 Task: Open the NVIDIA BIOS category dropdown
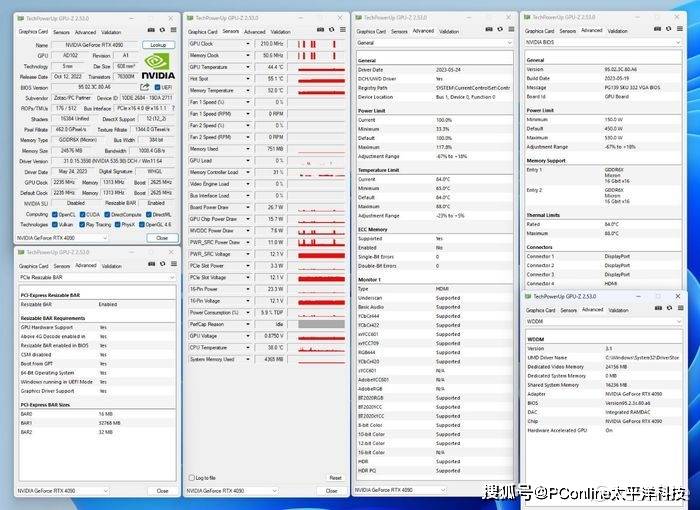tap(603, 42)
